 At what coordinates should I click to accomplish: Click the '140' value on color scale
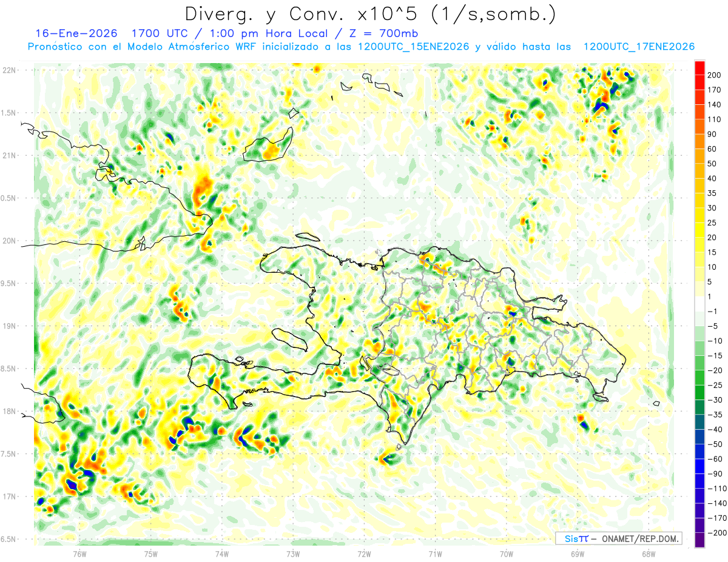[714, 105]
